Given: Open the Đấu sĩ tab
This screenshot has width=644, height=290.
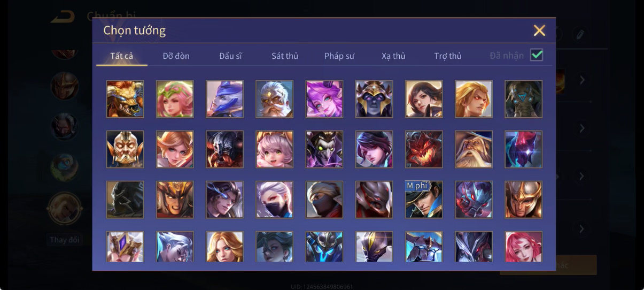Looking at the screenshot, I should pos(230,56).
